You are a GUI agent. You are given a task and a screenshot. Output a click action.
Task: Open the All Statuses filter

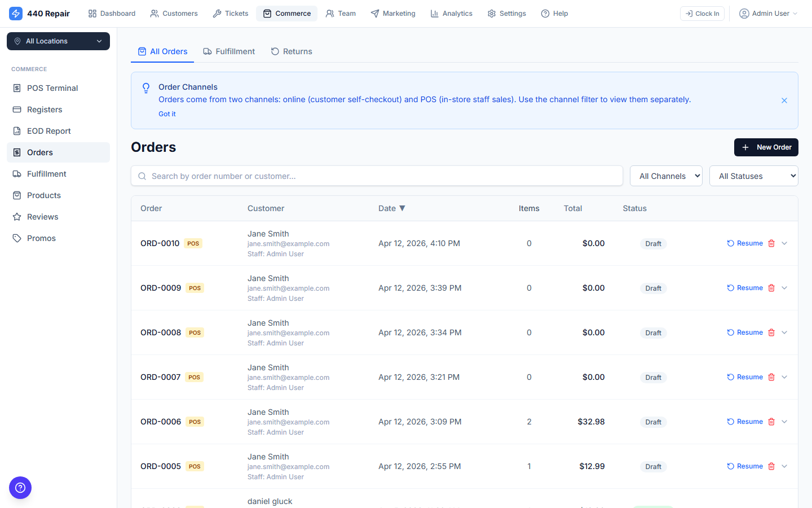[753, 176]
